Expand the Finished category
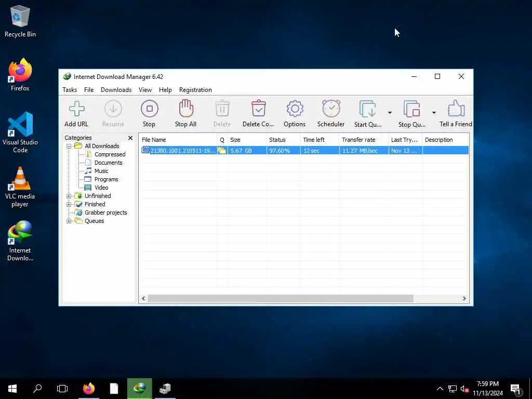532x399 pixels. pos(69,205)
